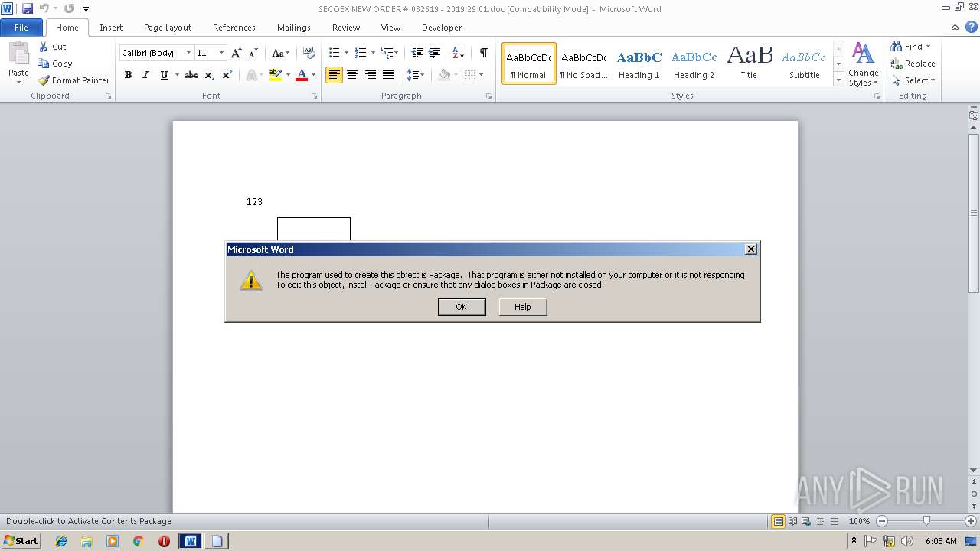Click Decrease Indent icon
The width and height of the screenshot is (980, 551).
click(x=417, y=53)
